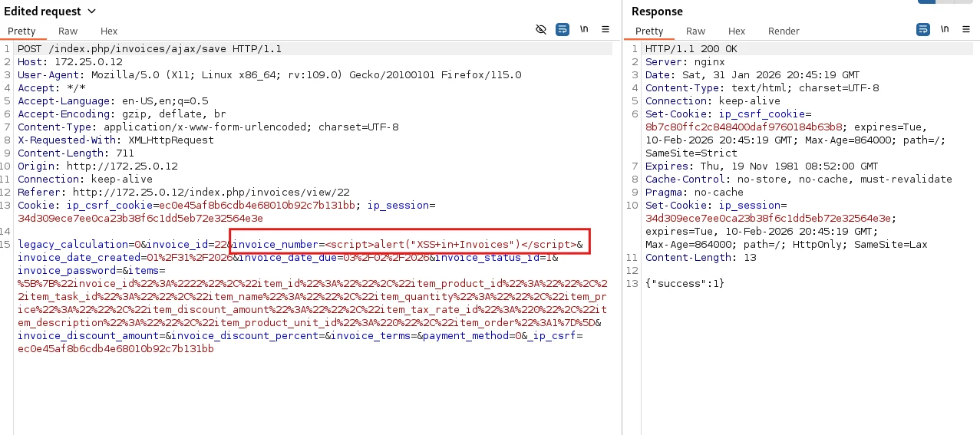Switch request view to Hex tab
The width and height of the screenshot is (980, 435).
pos(109,31)
